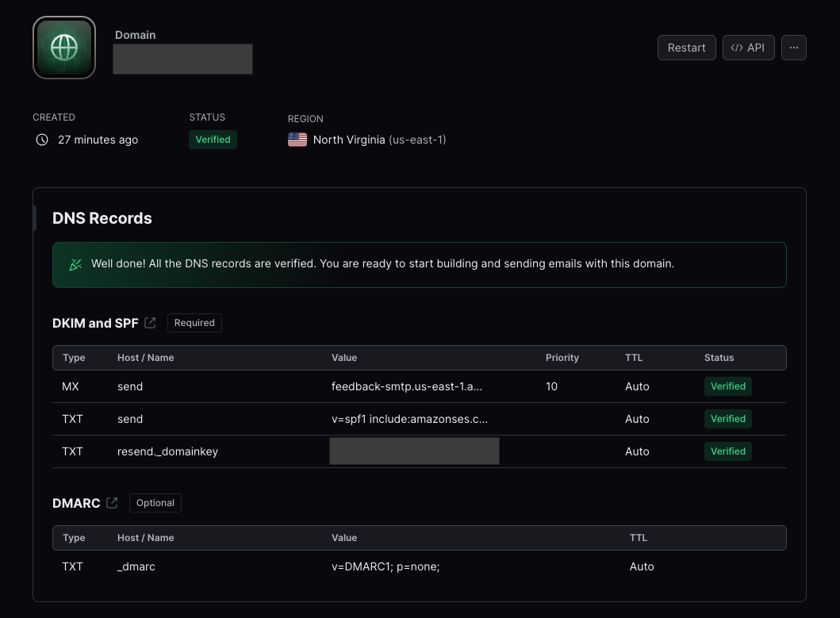Click the resend._domainkey host name

(x=167, y=451)
